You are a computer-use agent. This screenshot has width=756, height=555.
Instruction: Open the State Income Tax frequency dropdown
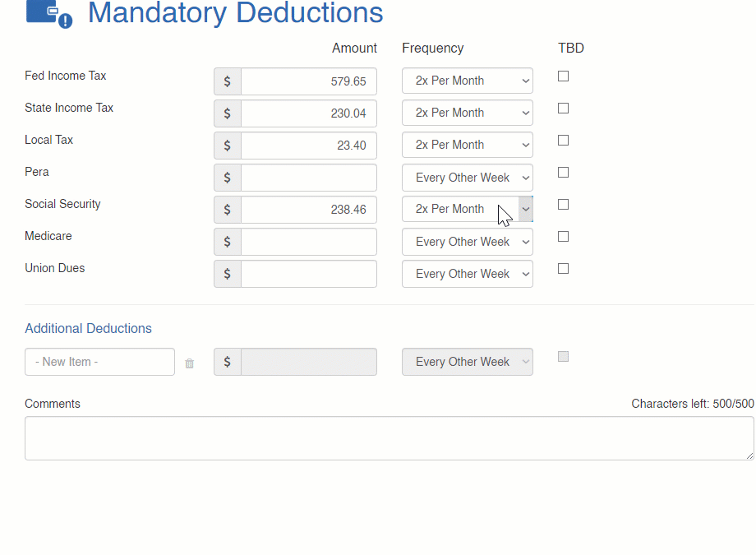(467, 113)
